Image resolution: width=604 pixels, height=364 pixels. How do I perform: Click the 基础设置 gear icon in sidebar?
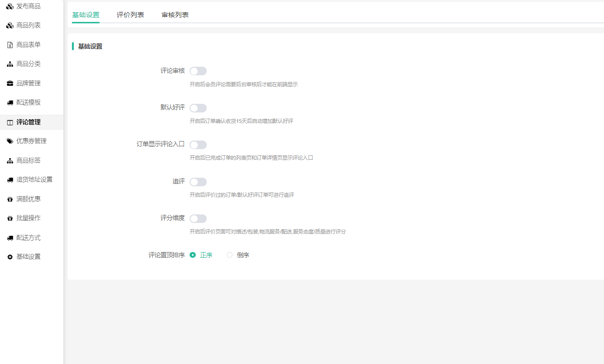pos(10,257)
